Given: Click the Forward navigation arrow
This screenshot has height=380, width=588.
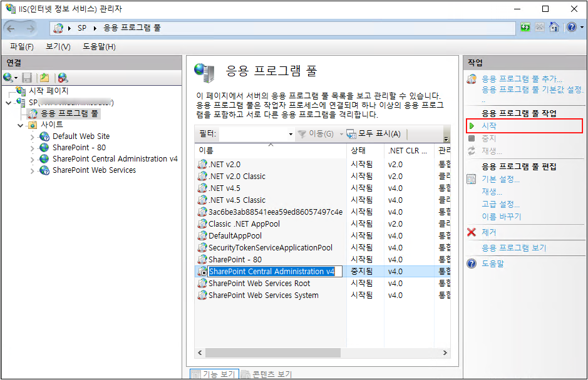Looking at the screenshot, I should (31, 28).
